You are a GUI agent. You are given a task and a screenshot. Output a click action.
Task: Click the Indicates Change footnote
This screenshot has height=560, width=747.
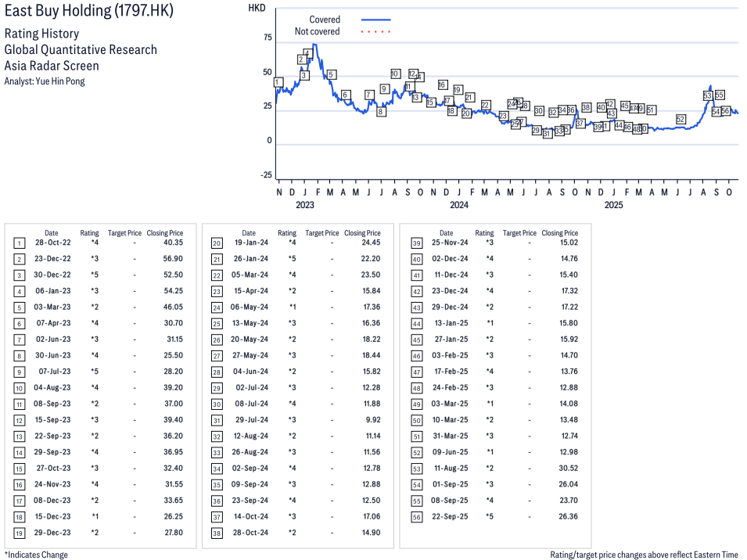point(36,555)
